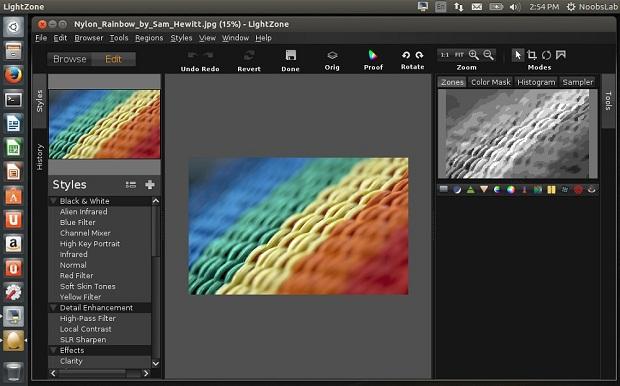Screen dimensions: 620x386
Task: Set zoom to 1:1
Action: point(445,55)
